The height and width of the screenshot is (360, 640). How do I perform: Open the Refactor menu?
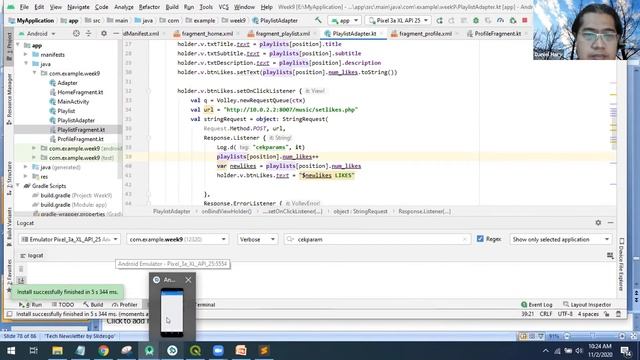149,7
